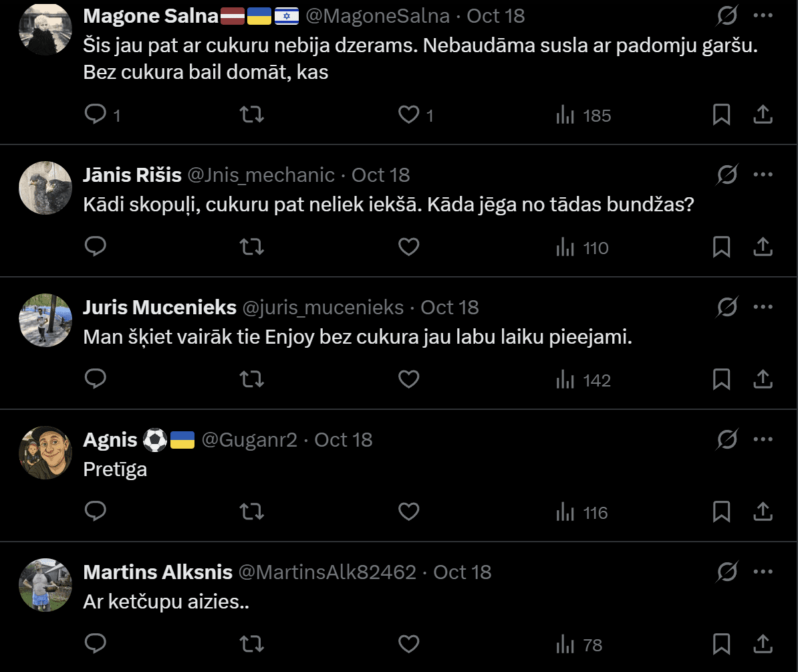
Task: Open the @MagoneSalna handle link
Action: click(x=378, y=15)
